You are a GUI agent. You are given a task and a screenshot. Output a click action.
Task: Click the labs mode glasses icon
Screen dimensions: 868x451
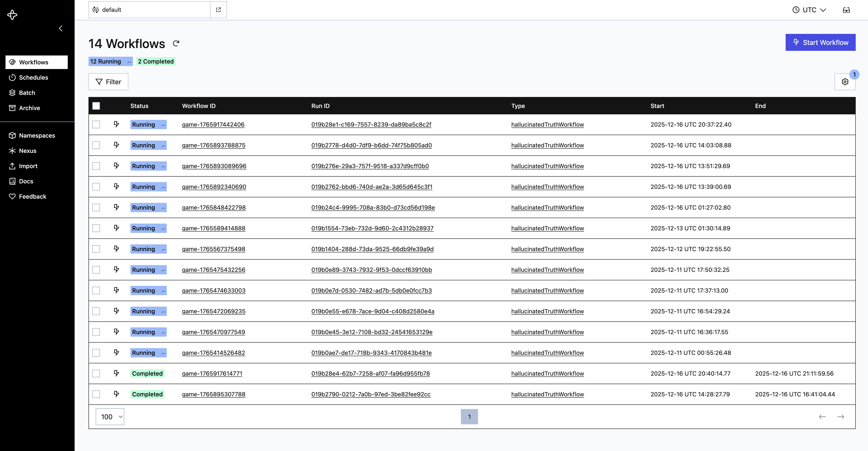tap(846, 10)
